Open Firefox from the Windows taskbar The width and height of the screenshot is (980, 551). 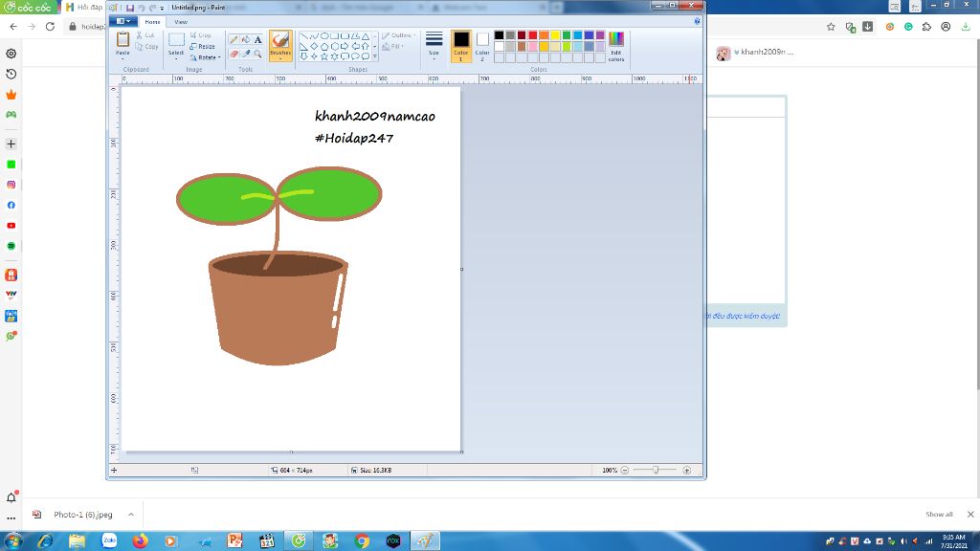(x=140, y=540)
